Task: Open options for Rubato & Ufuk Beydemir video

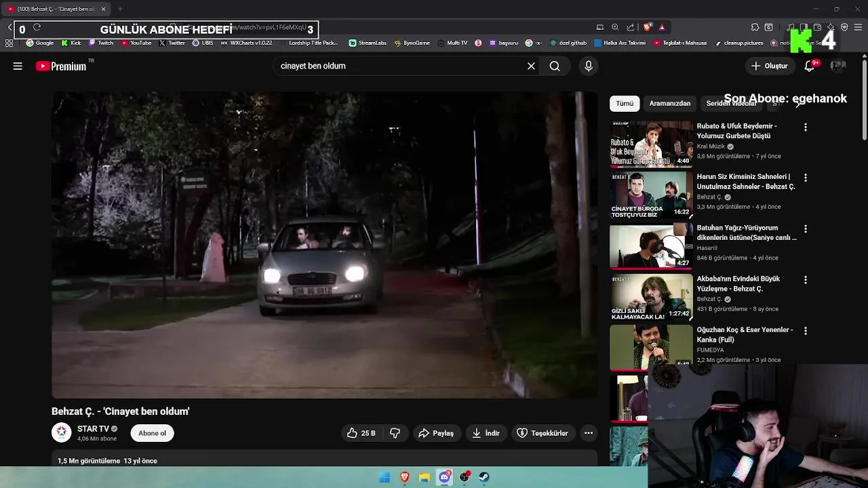Action: tap(806, 127)
